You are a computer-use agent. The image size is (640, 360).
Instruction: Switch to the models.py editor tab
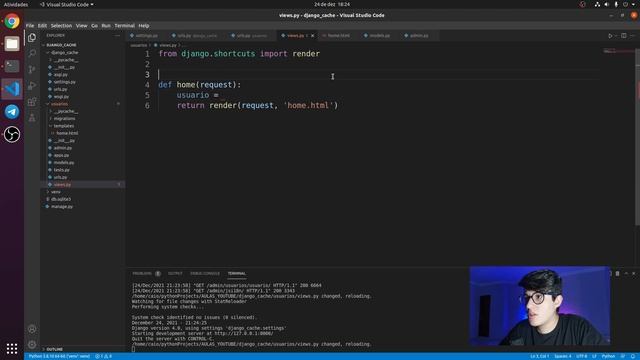pyautogui.click(x=380, y=36)
